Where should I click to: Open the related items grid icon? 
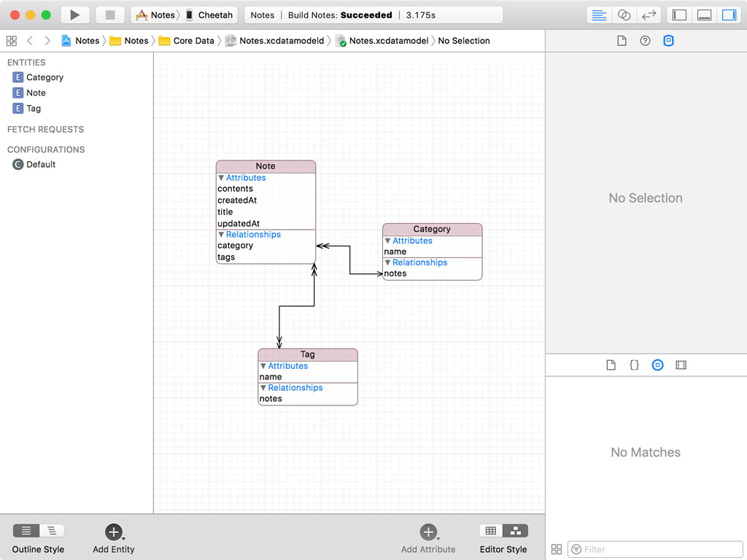click(x=11, y=41)
